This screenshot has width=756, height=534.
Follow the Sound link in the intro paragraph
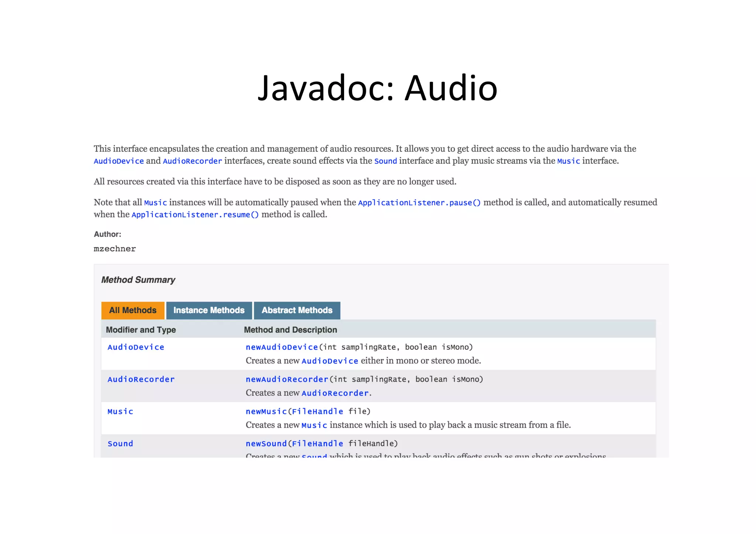point(385,161)
